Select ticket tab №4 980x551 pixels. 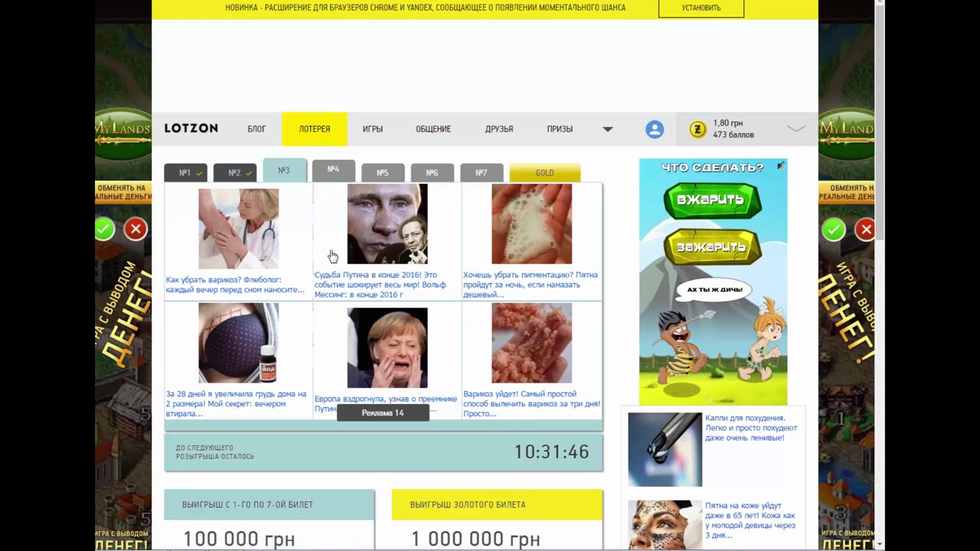click(x=333, y=170)
